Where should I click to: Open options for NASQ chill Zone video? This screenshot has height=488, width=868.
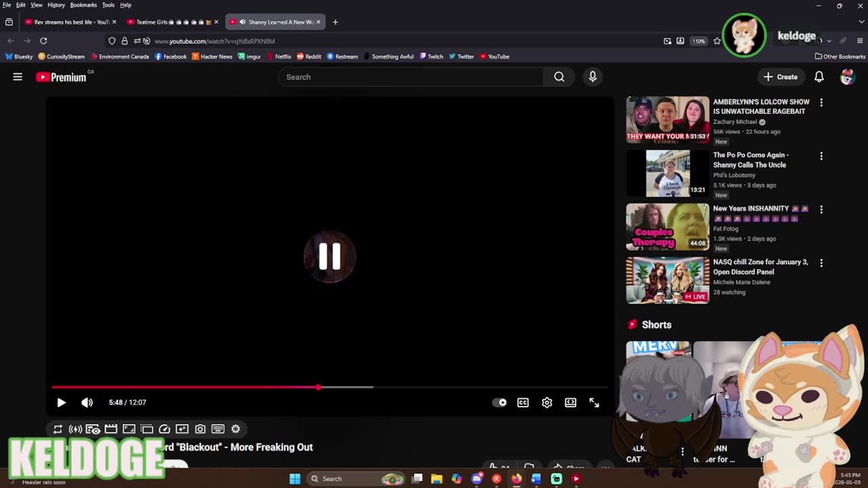tap(821, 263)
